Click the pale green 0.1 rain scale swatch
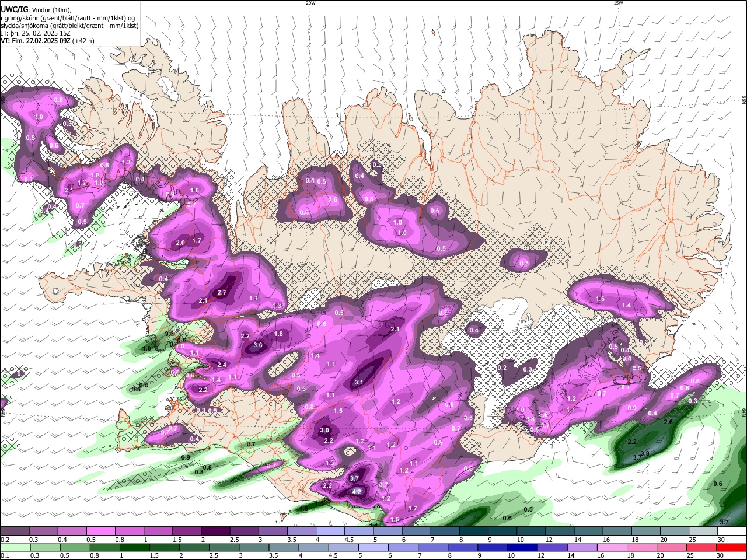The width and height of the screenshot is (747, 560). coord(15,548)
